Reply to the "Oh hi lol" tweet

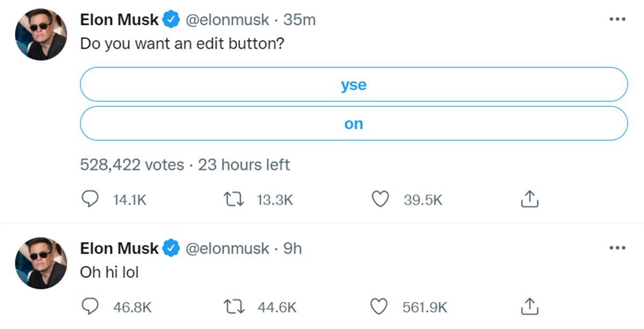click(x=90, y=307)
